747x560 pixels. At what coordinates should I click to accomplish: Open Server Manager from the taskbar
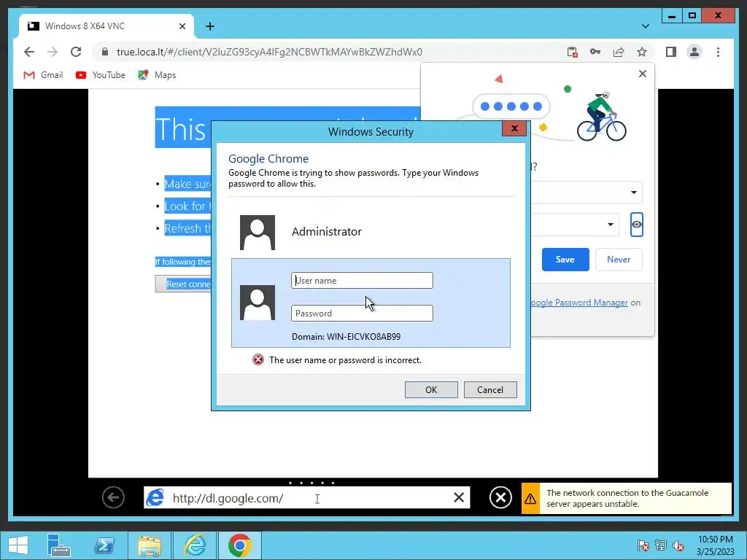[x=58, y=545]
